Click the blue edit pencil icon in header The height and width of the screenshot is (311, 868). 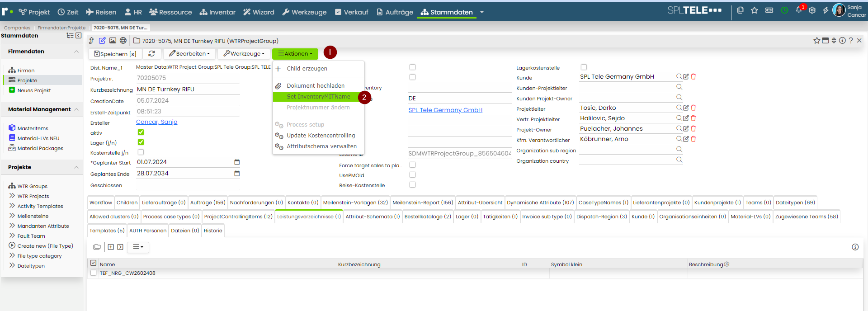point(102,41)
